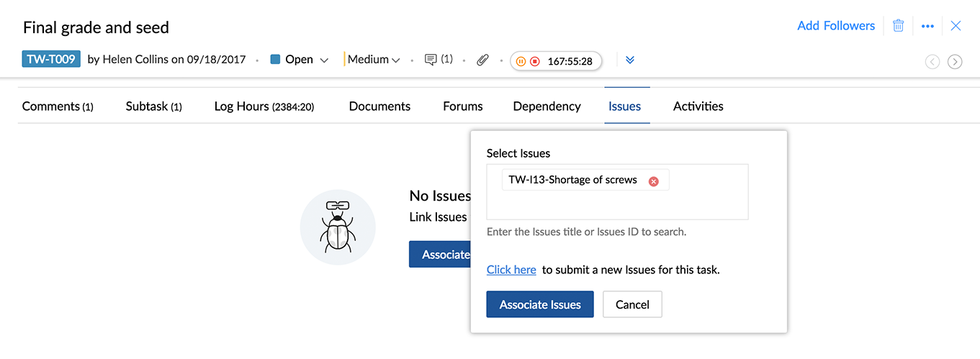Remove the TW-I13-Shortage of screws chip
This screenshot has height=359, width=980.
654,181
